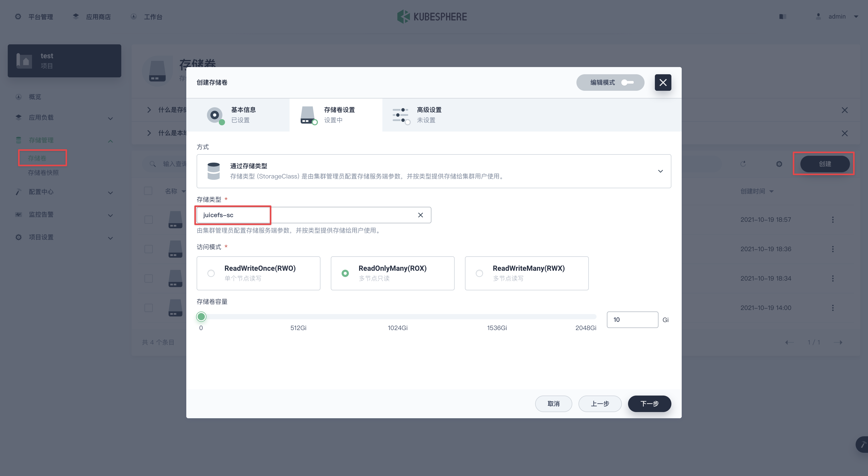
Task: Select ReadWriteMany(RWX) access mode
Action: pyautogui.click(x=479, y=273)
